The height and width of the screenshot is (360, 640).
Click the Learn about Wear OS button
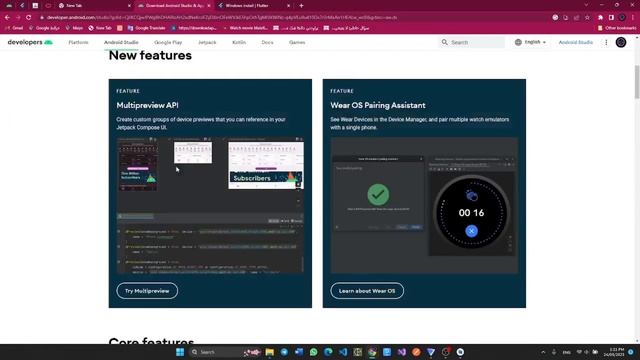pyautogui.click(x=367, y=291)
